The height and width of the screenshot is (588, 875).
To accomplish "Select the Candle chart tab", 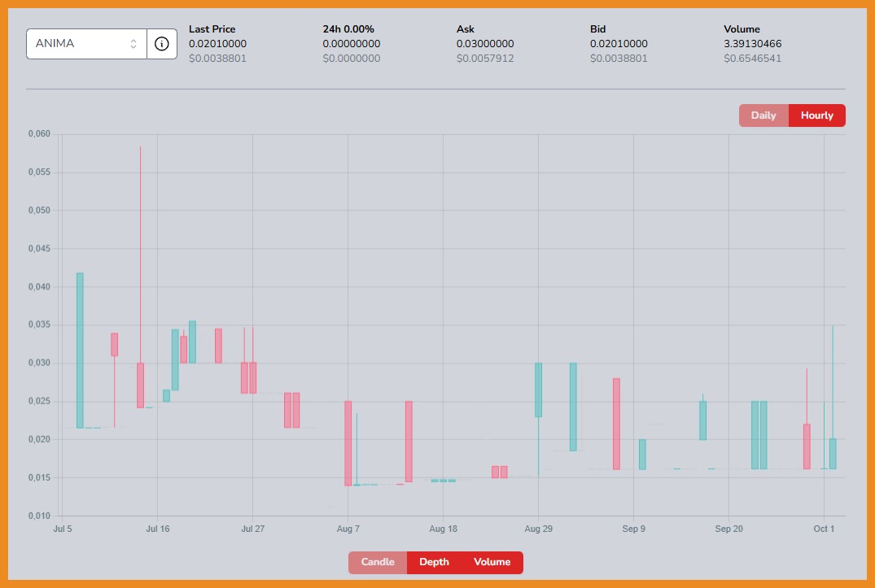I will point(378,562).
